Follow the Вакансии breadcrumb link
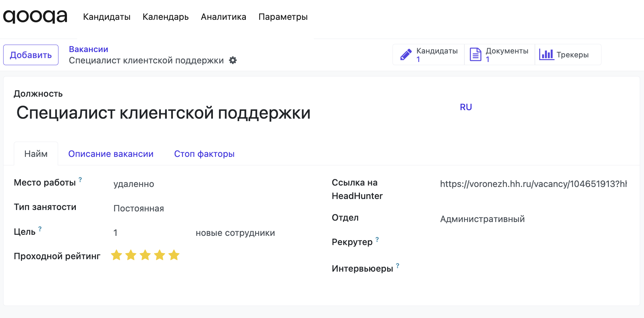Screen dimensions: 644x318 click(x=88, y=49)
